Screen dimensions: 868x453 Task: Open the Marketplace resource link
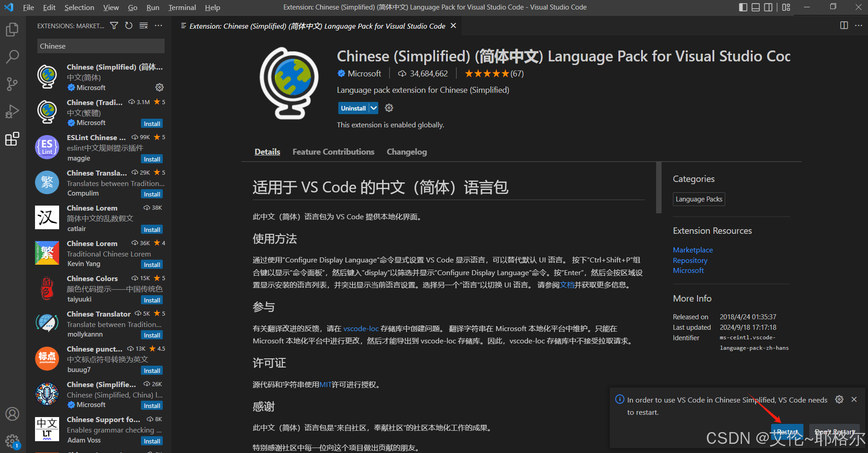(x=692, y=250)
